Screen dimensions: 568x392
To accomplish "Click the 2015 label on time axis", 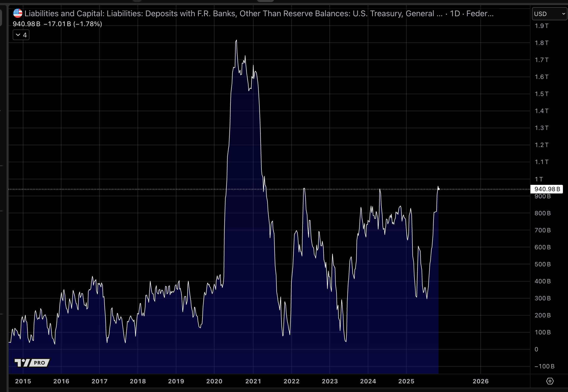I will 23,381.
